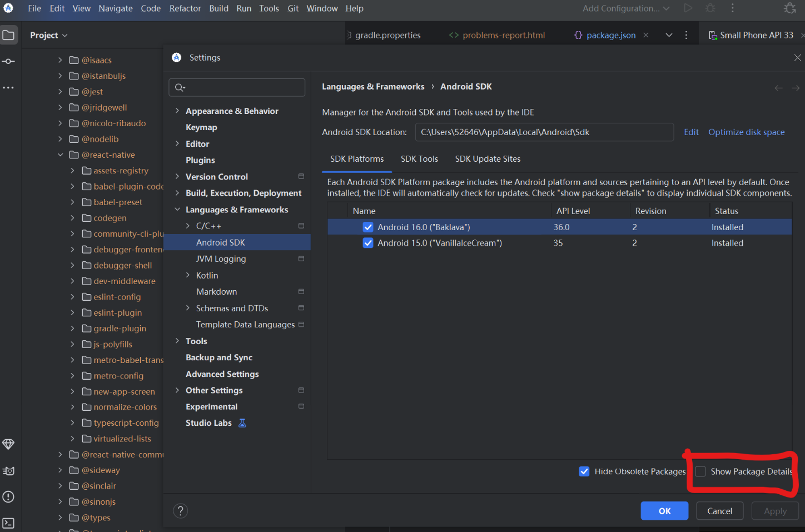Image resolution: width=805 pixels, height=532 pixels.
Task: Open the Commit tool window icon
Action: coord(8,61)
